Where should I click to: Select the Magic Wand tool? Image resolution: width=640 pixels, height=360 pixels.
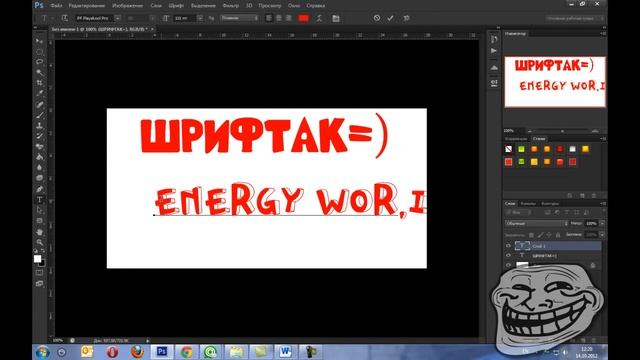tap(39, 73)
